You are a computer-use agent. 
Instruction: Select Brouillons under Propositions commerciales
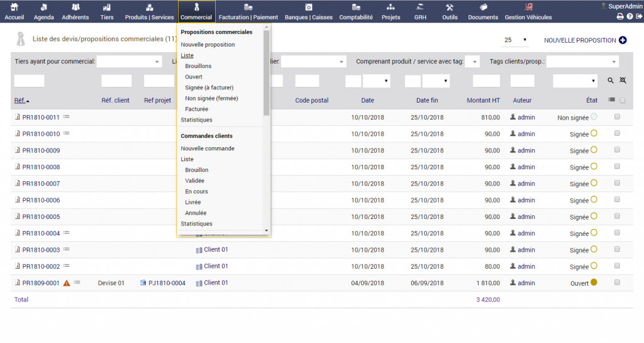[x=198, y=66]
